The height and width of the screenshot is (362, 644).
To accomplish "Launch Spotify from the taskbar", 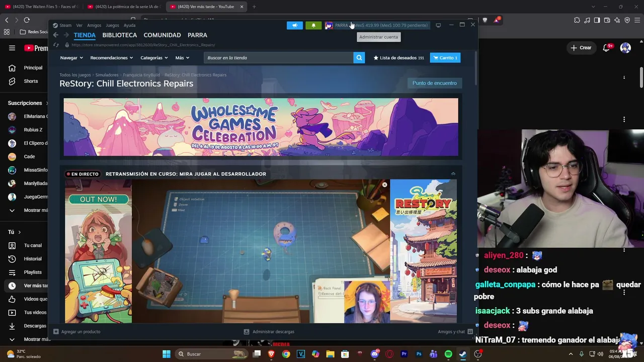I will tap(448, 354).
